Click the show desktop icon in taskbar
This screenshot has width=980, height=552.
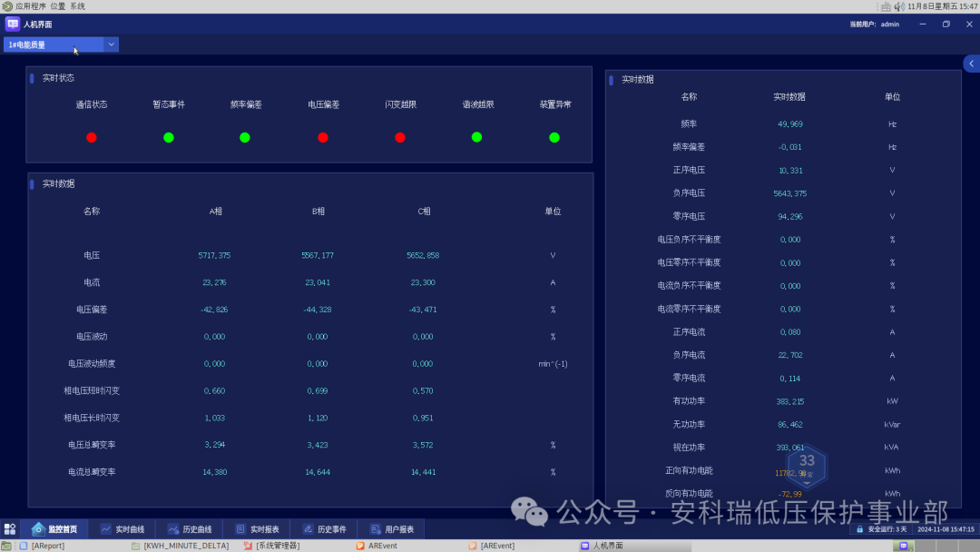pyautogui.click(x=6, y=546)
